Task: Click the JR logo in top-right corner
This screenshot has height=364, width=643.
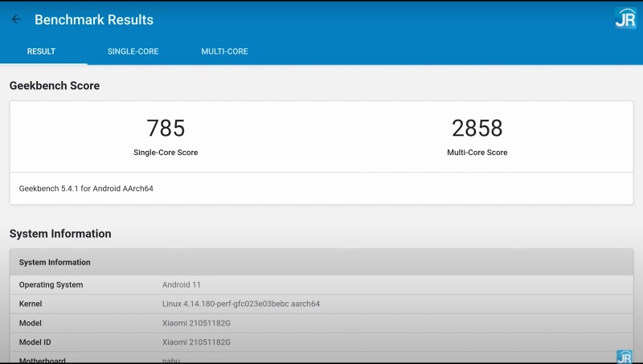Action: tap(625, 18)
